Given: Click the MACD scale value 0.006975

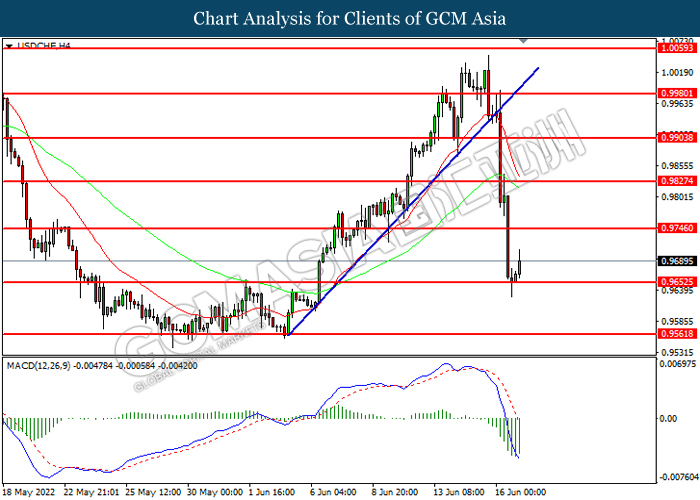Looking at the screenshot, I should pos(678,364).
